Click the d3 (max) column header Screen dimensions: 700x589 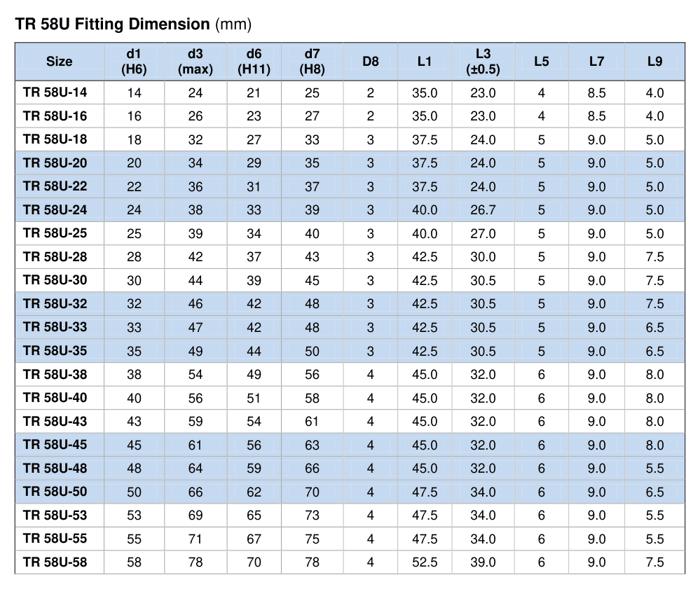coord(195,62)
